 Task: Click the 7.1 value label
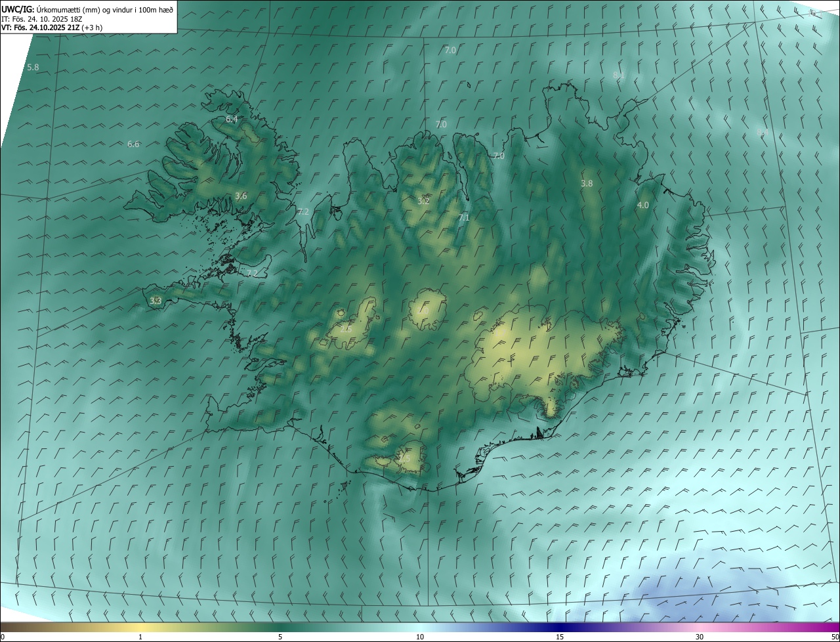tap(464, 217)
